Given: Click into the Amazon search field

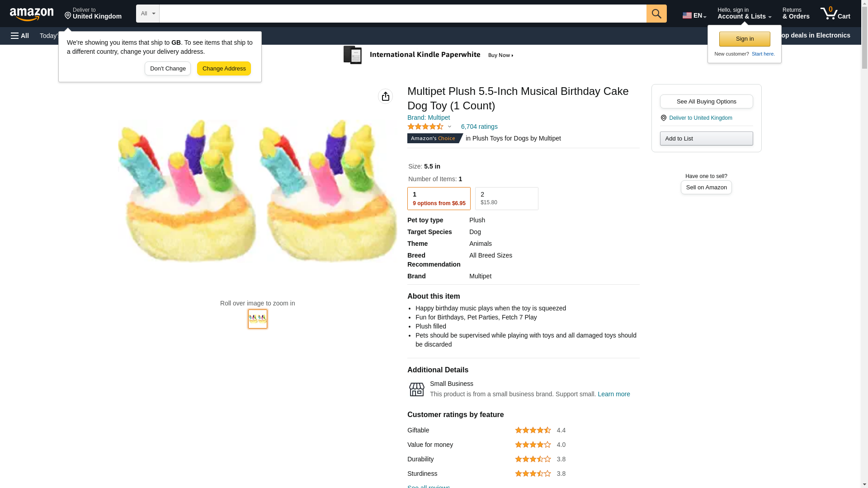Looking at the screenshot, I should pos(402,14).
